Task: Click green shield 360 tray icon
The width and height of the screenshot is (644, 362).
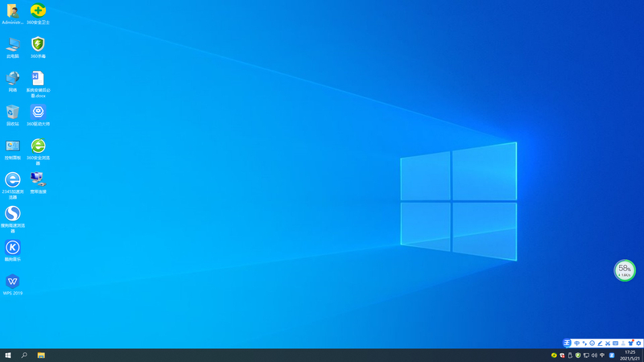Action: pos(578,356)
